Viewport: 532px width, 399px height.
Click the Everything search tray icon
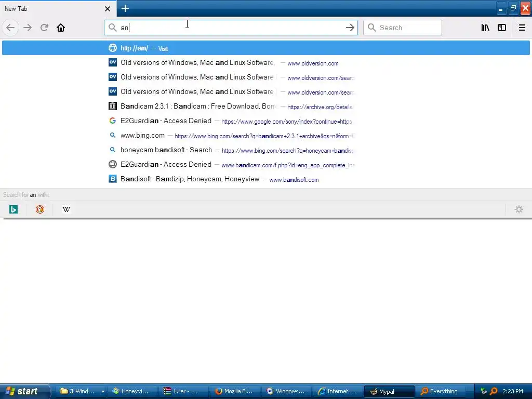494,391
